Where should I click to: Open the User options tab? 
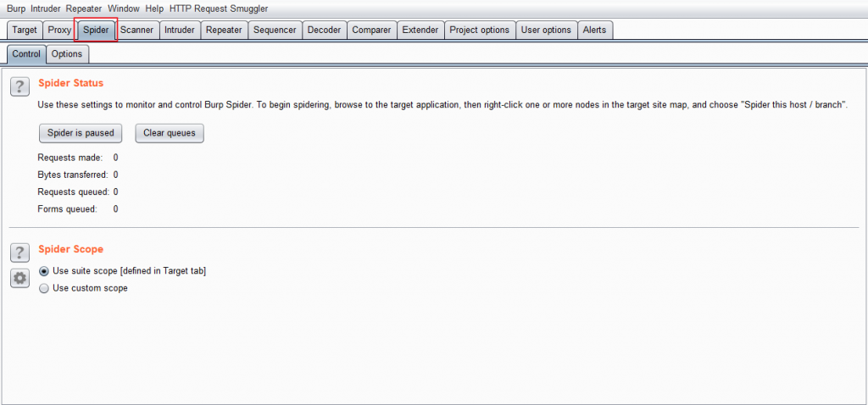click(546, 30)
